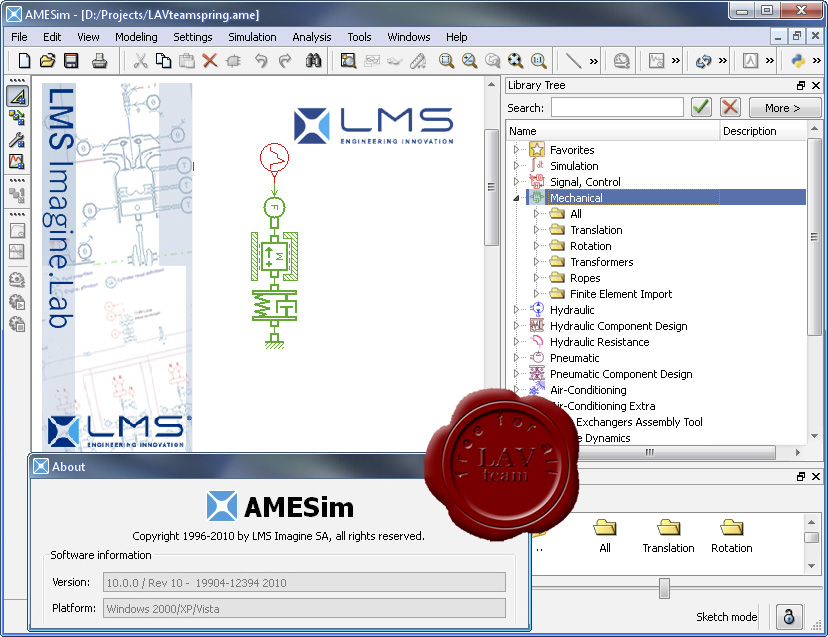Select Hydraulic Component Design library

coord(619,326)
